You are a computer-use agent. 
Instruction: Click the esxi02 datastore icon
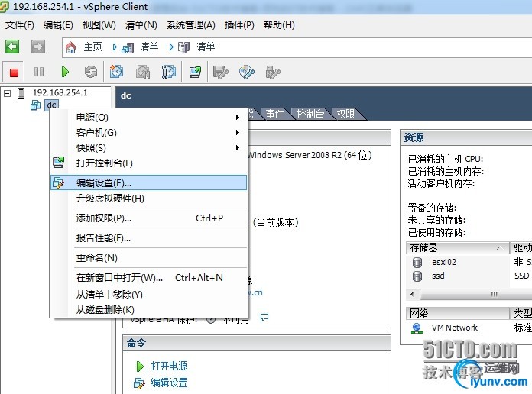point(417,263)
